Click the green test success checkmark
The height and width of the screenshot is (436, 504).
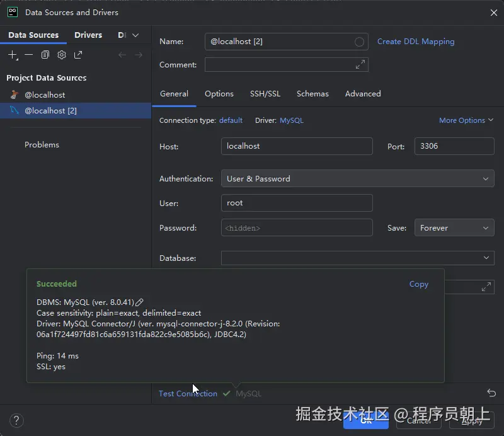(x=226, y=393)
